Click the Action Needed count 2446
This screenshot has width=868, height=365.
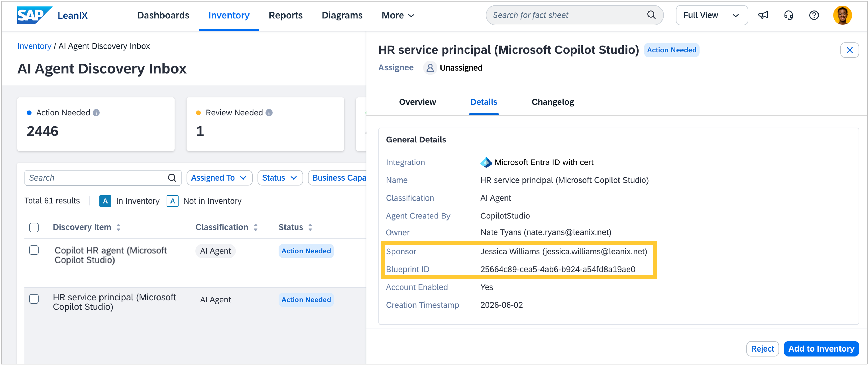point(42,131)
